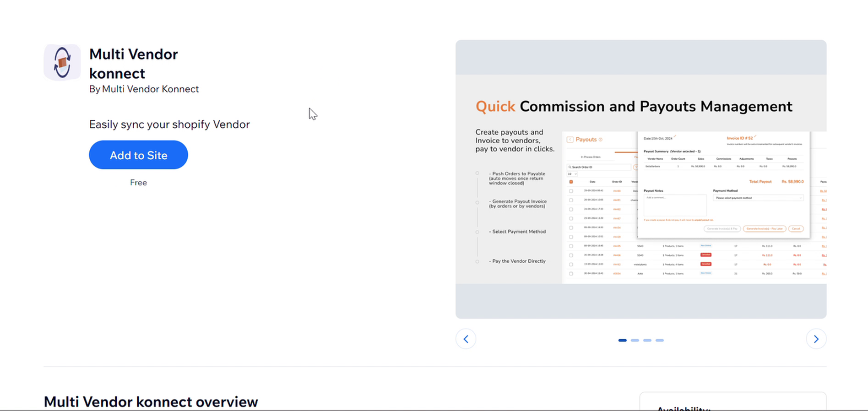The height and width of the screenshot is (411, 868).
Task: Advance to the next carousel slide
Action: 816,339
